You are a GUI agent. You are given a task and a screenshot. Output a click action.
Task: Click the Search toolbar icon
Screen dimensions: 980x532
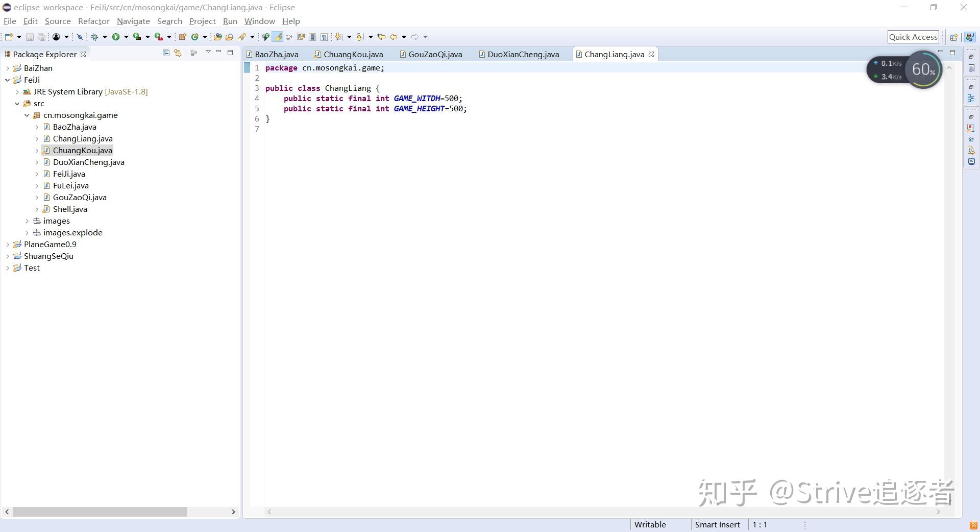(241, 36)
